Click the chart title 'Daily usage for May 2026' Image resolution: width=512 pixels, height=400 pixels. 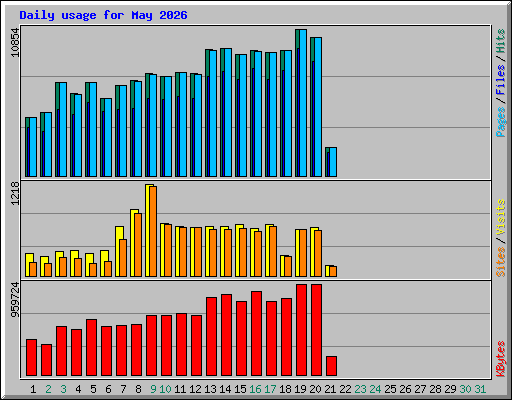(x=103, y=15)
